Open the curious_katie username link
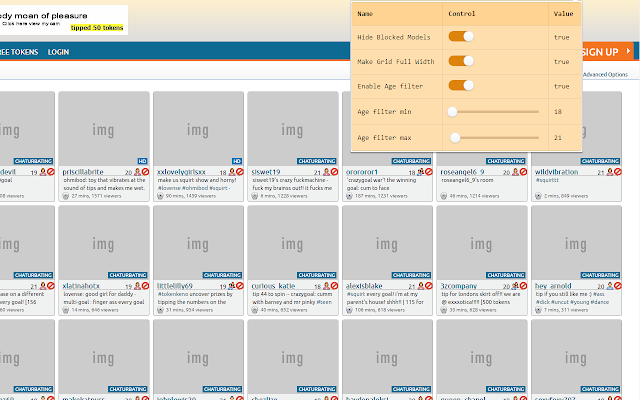This screenshot has height=400, width=640. point(273,286)
